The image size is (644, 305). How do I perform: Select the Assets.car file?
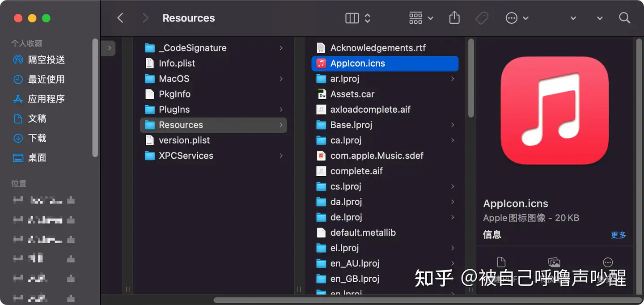[352, 94]
